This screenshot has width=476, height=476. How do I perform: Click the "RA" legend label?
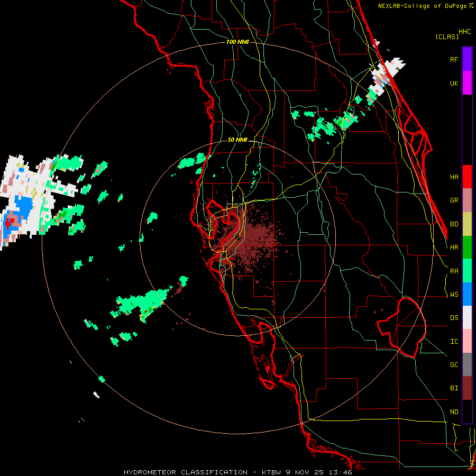(x=454, y=271)
